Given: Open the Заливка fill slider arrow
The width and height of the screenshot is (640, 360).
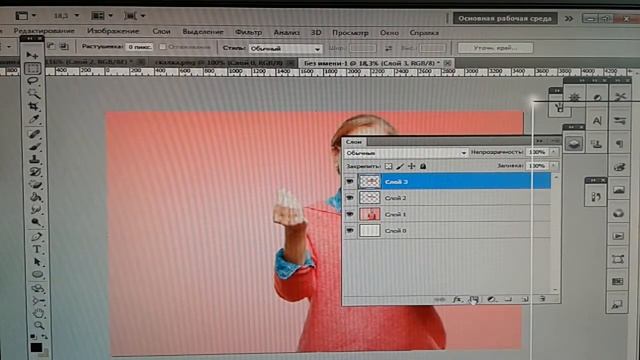Looking at the screenshot, I should (553, 166).
